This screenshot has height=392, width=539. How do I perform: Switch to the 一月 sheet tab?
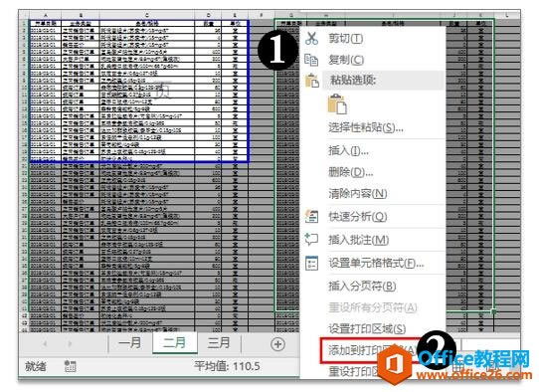pos(130,343)
